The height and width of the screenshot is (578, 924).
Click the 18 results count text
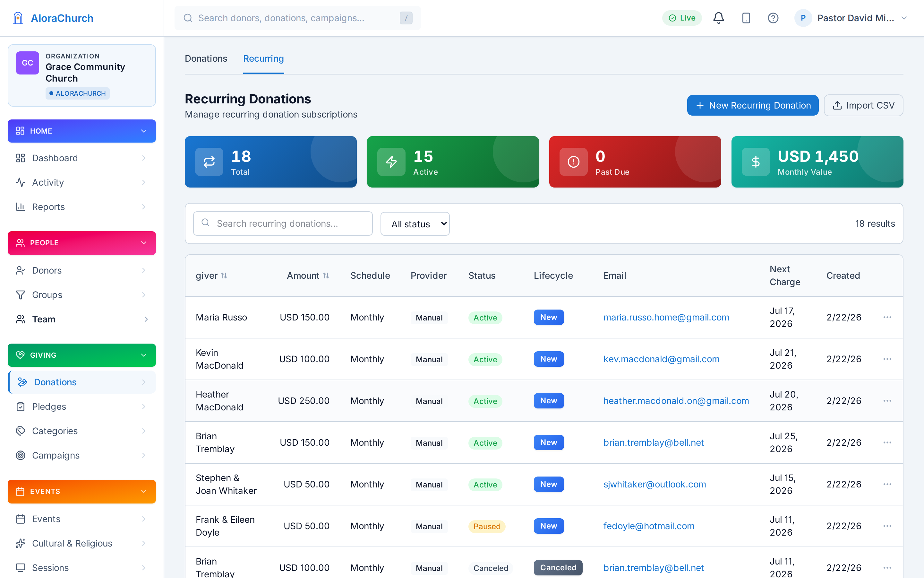[875, 223]
